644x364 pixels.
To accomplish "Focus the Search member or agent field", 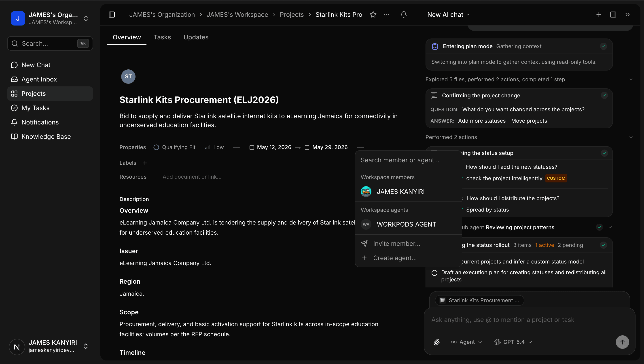I will coord(408,160).
